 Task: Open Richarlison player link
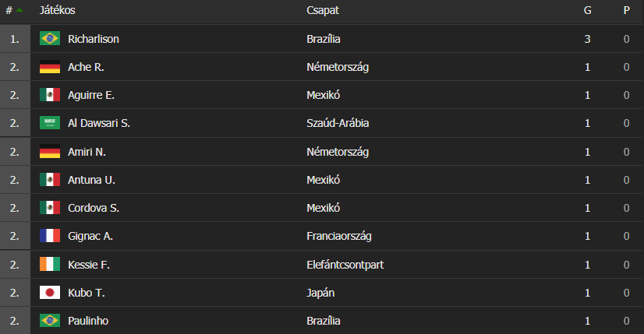click(94, 39)
